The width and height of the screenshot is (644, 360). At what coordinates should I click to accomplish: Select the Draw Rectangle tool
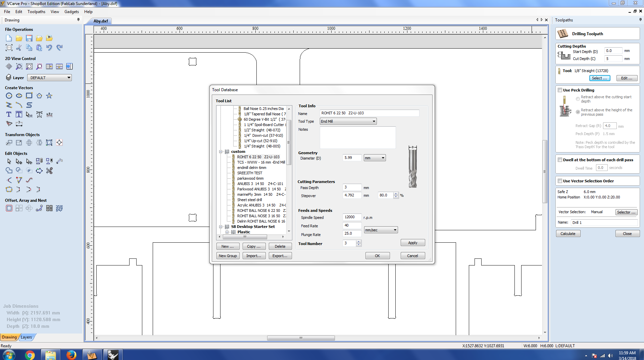pos(29,96)
